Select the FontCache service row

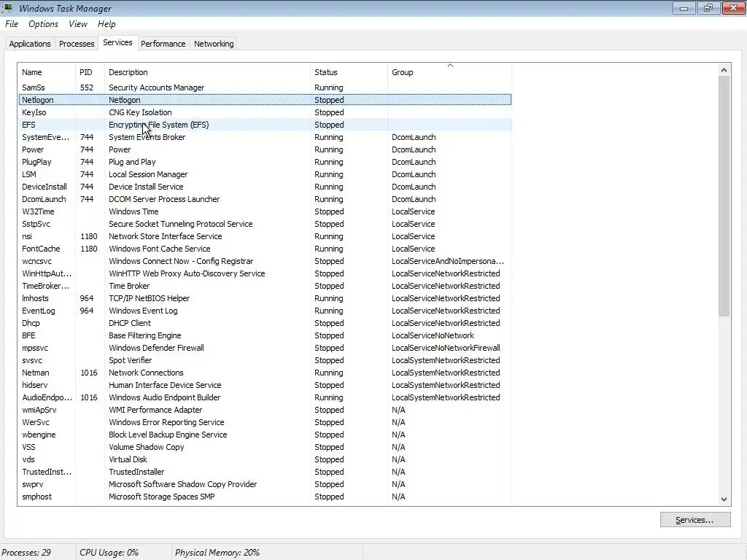(x=265, y=249)
